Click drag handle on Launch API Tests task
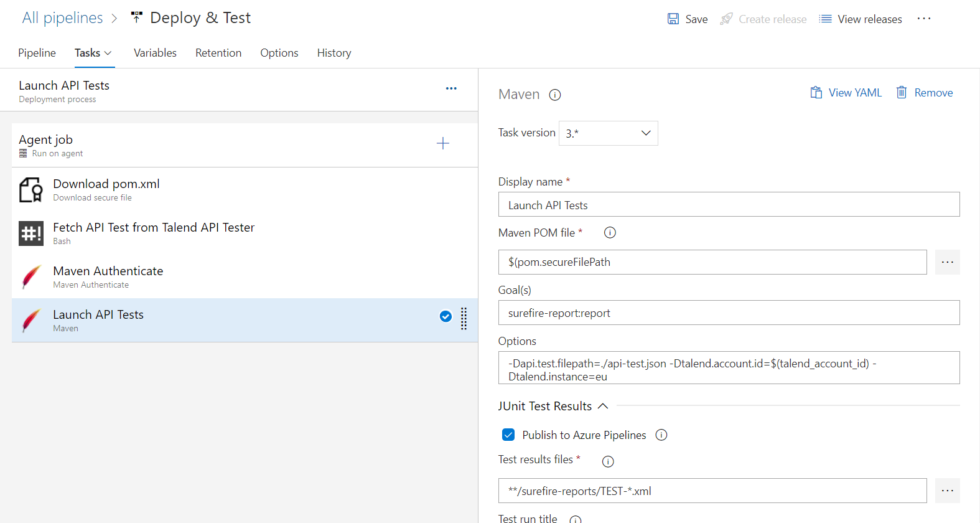 tap(464, 318)
